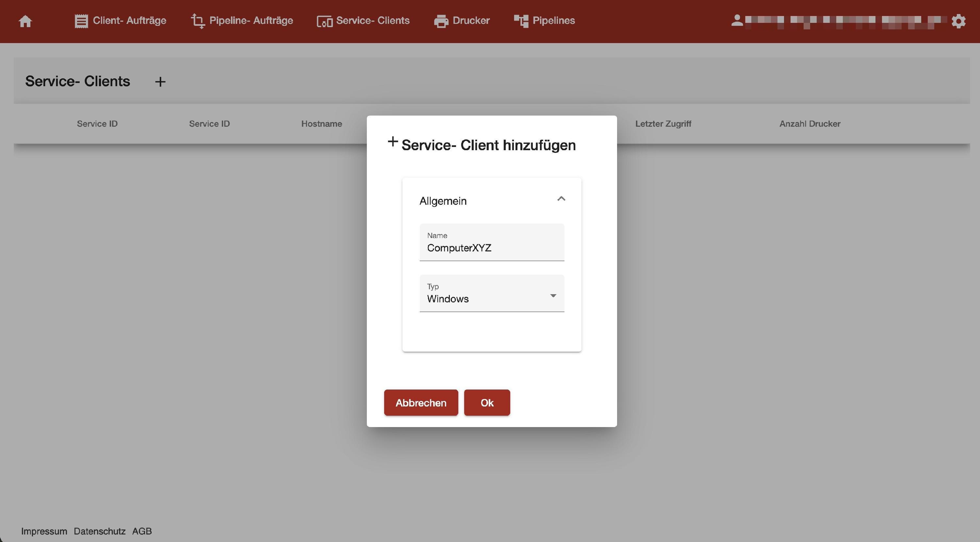Go to Client-Aufträge menu item
Screen dimensions: 980x542
(x=129, y=21)
